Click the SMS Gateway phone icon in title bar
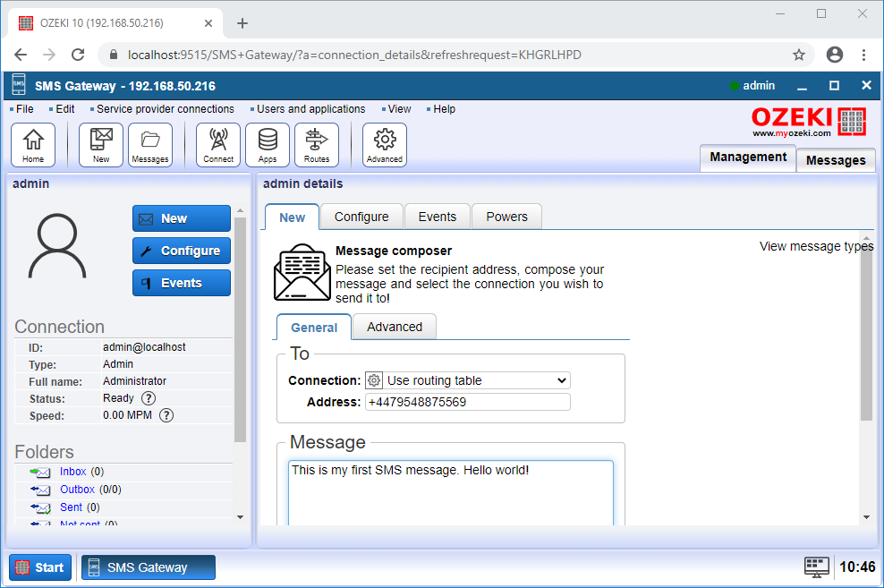 [19, 85]
